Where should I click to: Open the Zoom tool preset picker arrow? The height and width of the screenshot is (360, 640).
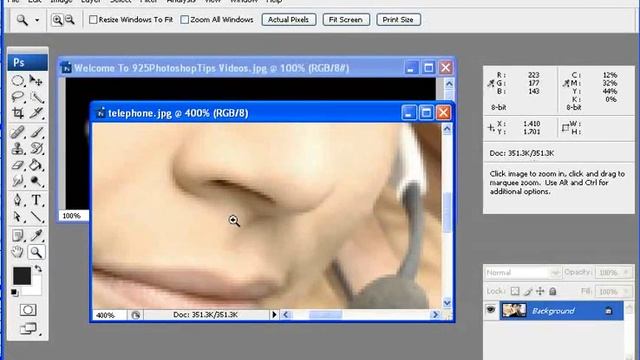[37, 20]
